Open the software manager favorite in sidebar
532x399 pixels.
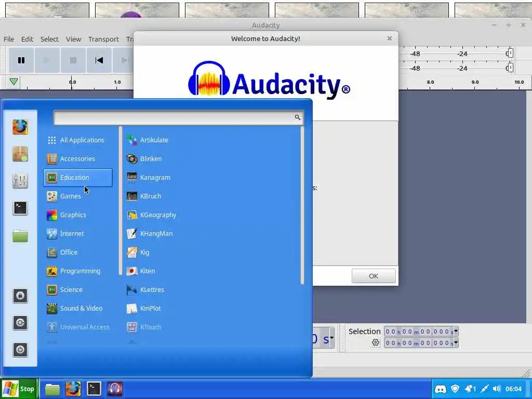20,154
